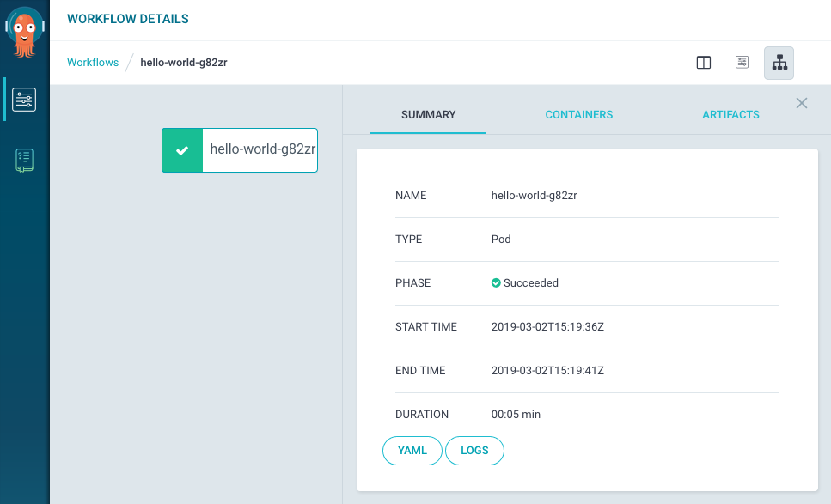The height and width of the screenshot is (504, 831).
Task: Click the Argo octopus logo
Action: coord(24,32)
